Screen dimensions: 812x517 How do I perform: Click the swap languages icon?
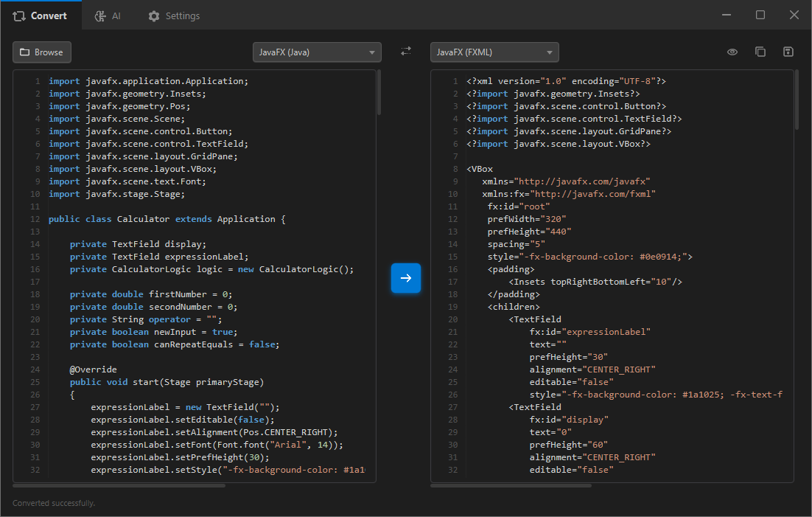[x=406, y=52]
